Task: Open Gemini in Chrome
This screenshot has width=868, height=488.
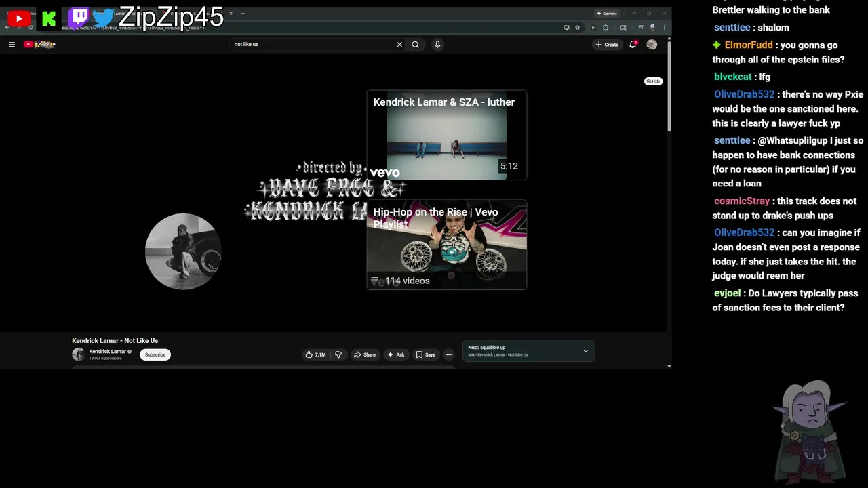Action: pyautogui.click(x=607, y=14)
